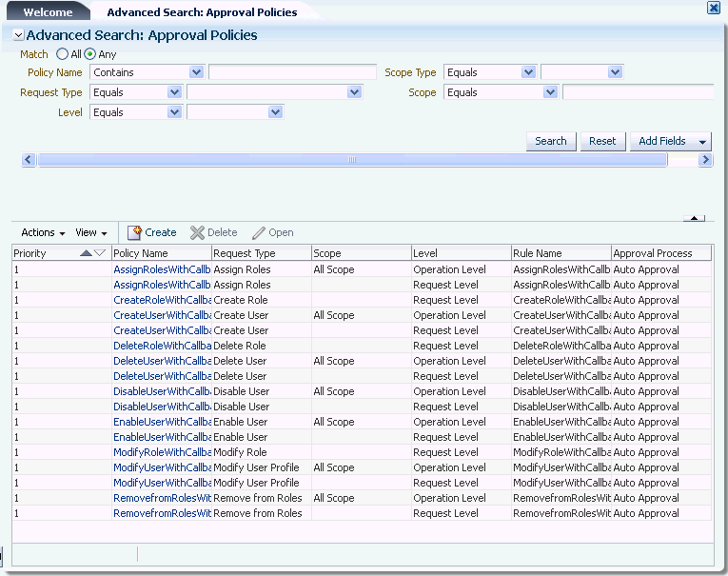Click the Create policy icon

coord(135,232)
